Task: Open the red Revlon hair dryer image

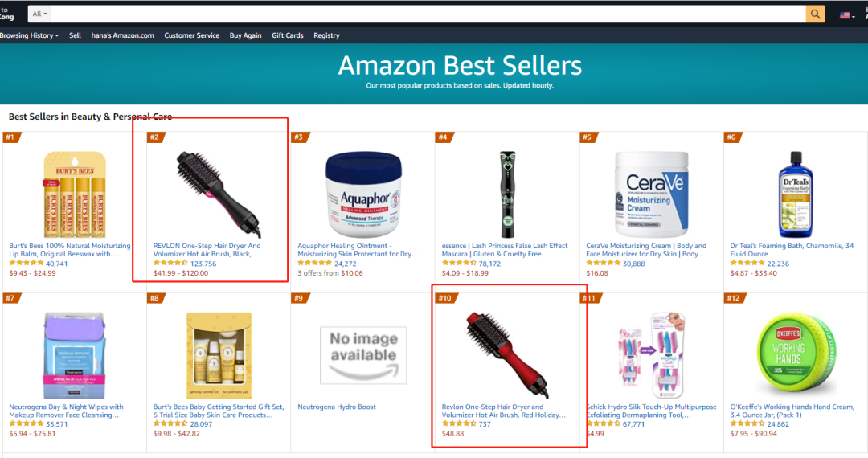Action: pos(508,354)
